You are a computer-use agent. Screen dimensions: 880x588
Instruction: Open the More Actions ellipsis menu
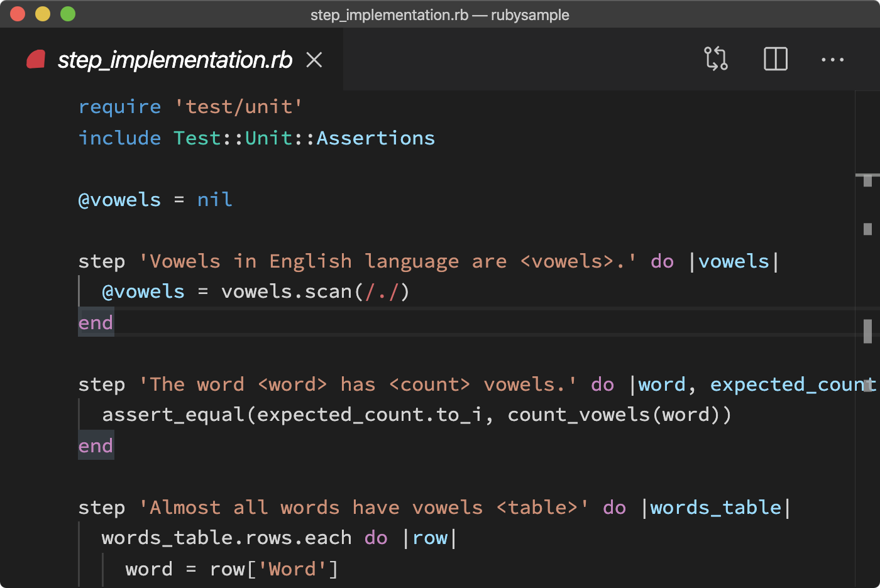(x=833, y=60)
